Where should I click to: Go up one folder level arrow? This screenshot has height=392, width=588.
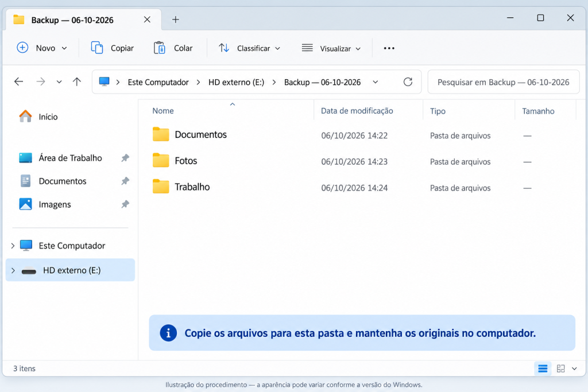click(x=77, y=81)
